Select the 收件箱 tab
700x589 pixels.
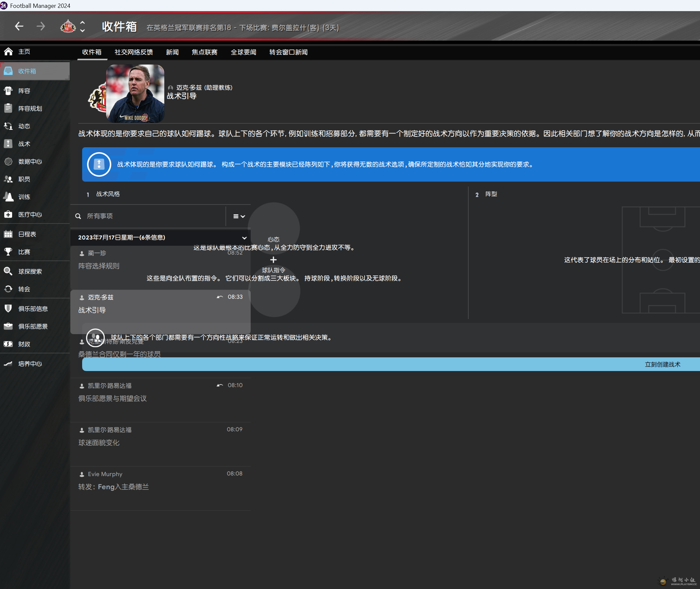92,52
